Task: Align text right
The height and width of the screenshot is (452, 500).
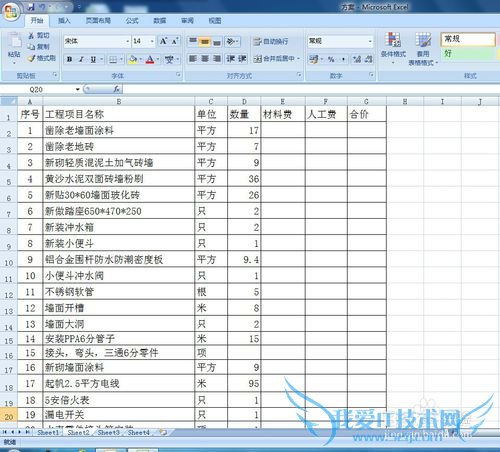Action: point(217,59)
